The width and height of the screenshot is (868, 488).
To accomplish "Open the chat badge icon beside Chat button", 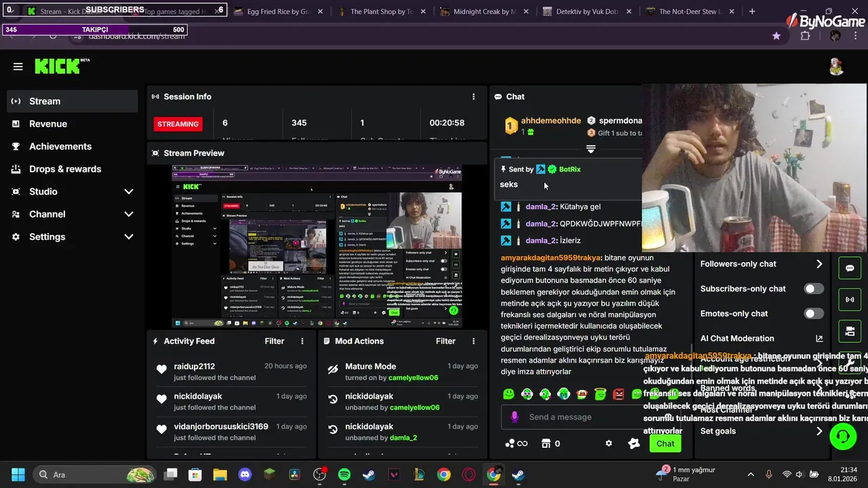I will point(633,443).
